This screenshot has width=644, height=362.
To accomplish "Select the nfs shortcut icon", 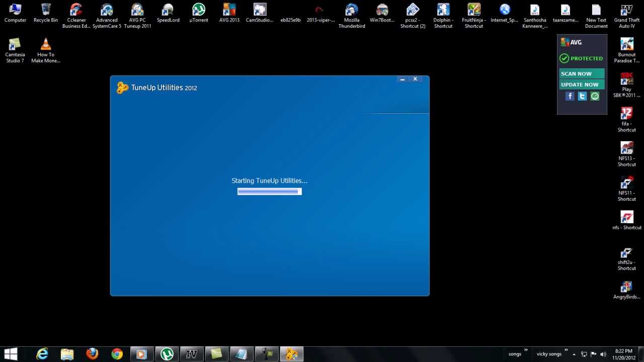I will (x=627, y=220).
